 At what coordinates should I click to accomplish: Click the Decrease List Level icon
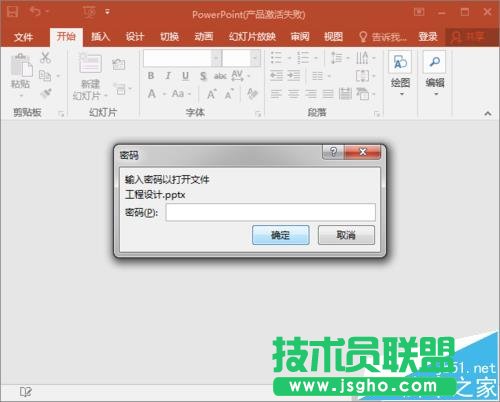[276, 76]
